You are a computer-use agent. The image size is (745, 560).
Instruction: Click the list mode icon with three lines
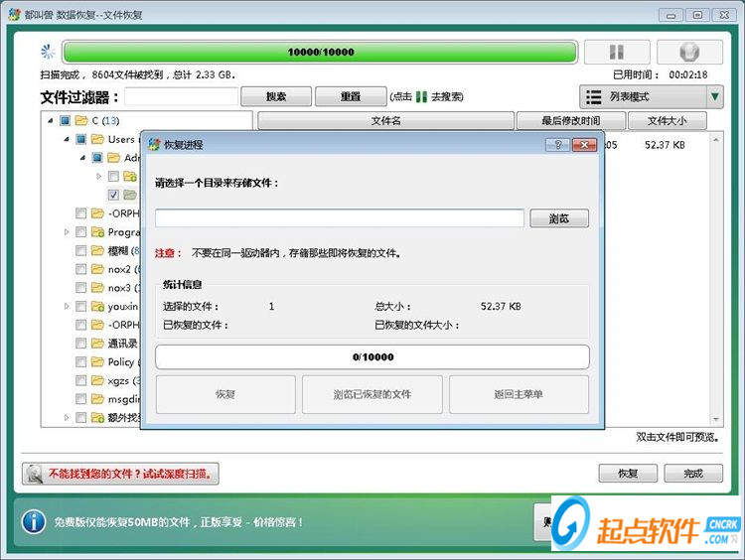593,97
